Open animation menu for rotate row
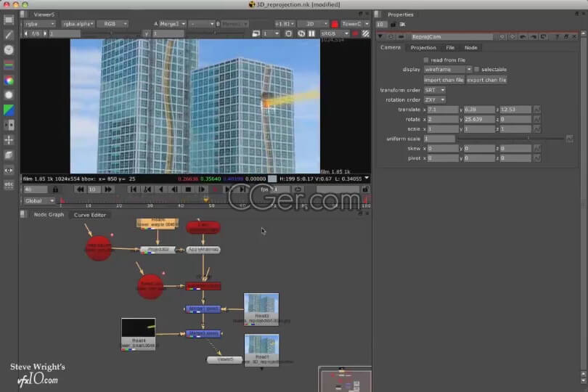This screenshot has height=392, width=588. [537, 119]
